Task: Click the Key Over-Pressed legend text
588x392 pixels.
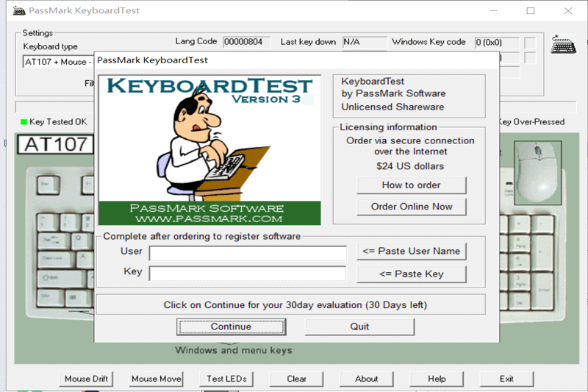Action: [x=531, y=122]
